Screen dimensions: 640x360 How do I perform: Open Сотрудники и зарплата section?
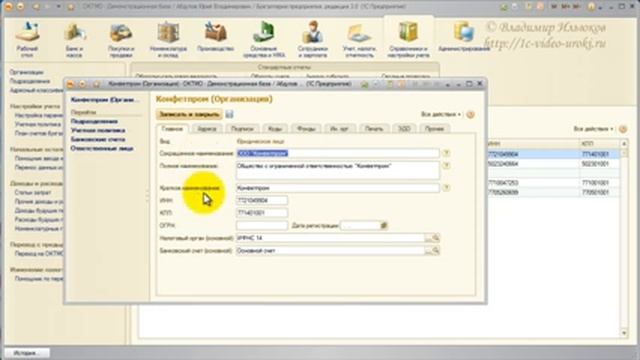[x=313, y=40]
